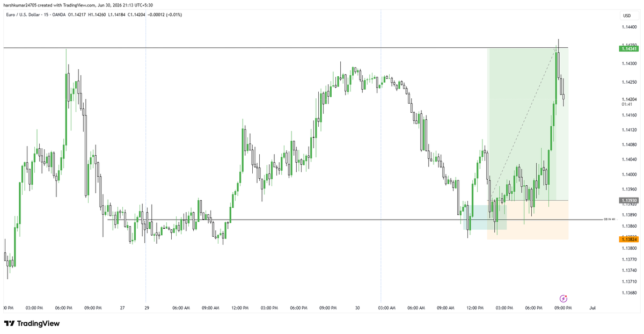
Task: Click the 1.13710 price axis label
Action: point(630,281)
